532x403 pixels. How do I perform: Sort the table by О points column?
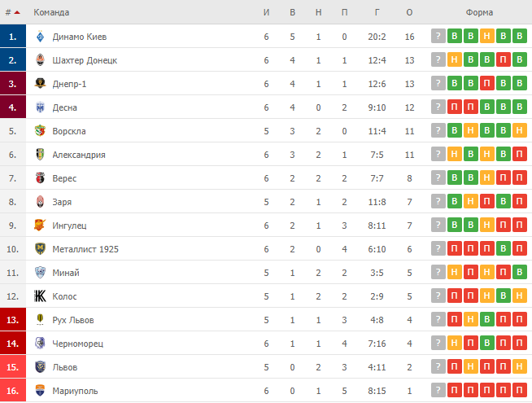click(x=408, y=12)
